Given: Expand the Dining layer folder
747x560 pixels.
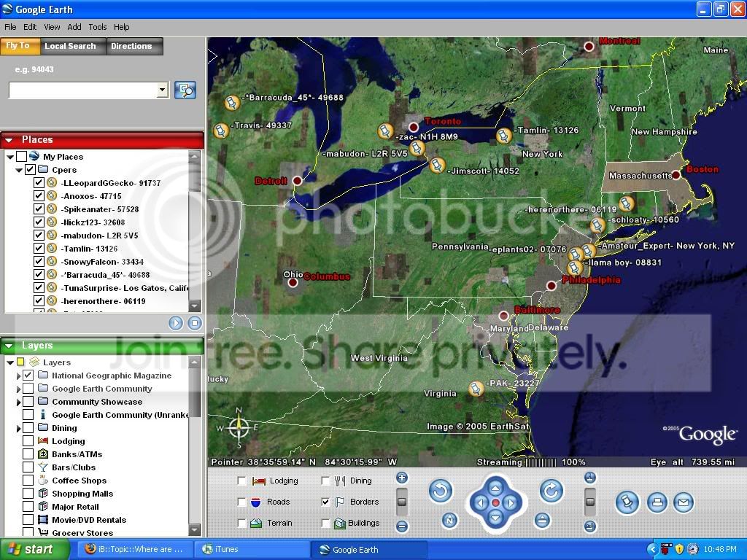Looking at the screenshot, I should [x=18, y=428].
